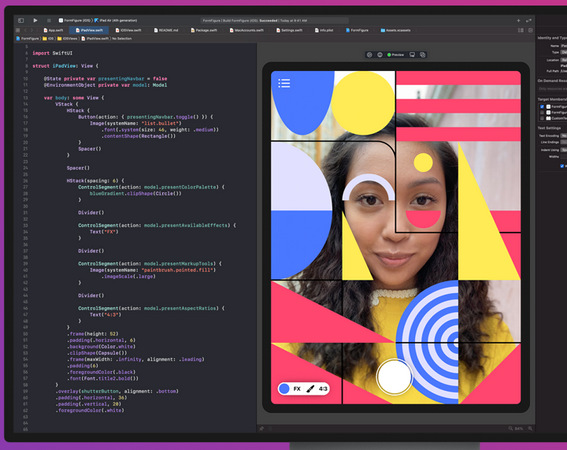Click the pin preview icon below canvas
Screen dimensions: 567x450
(262, 428)
